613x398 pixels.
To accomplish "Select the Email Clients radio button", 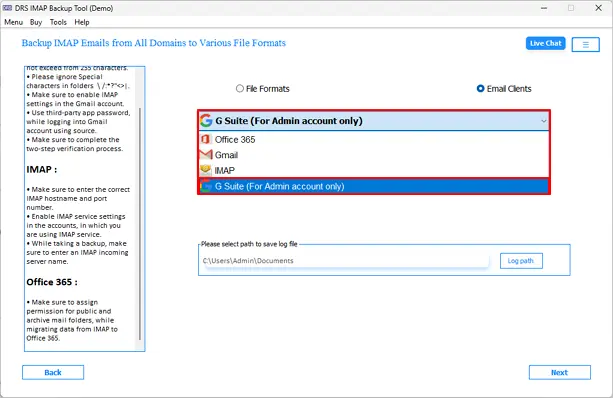I will point(480,89).
